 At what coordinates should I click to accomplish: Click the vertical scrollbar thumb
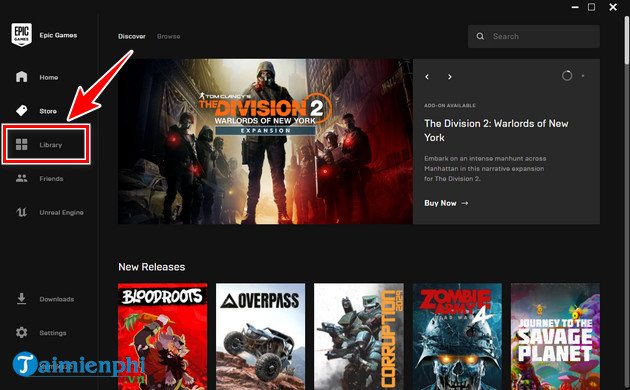(627, 40)
